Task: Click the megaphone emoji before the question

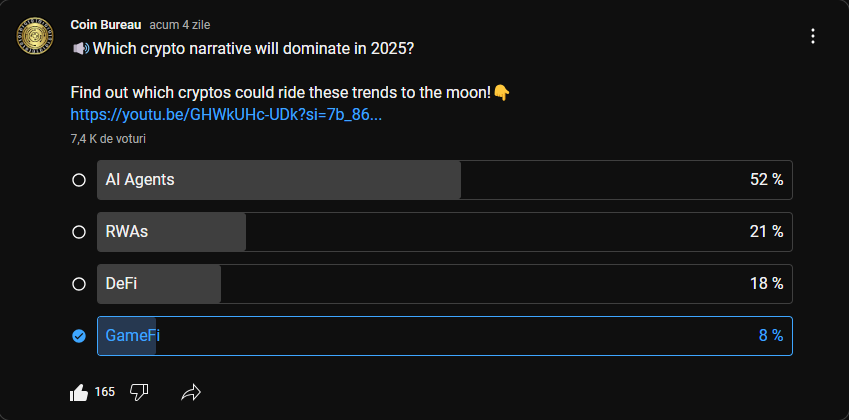Action: pos(80,48)
